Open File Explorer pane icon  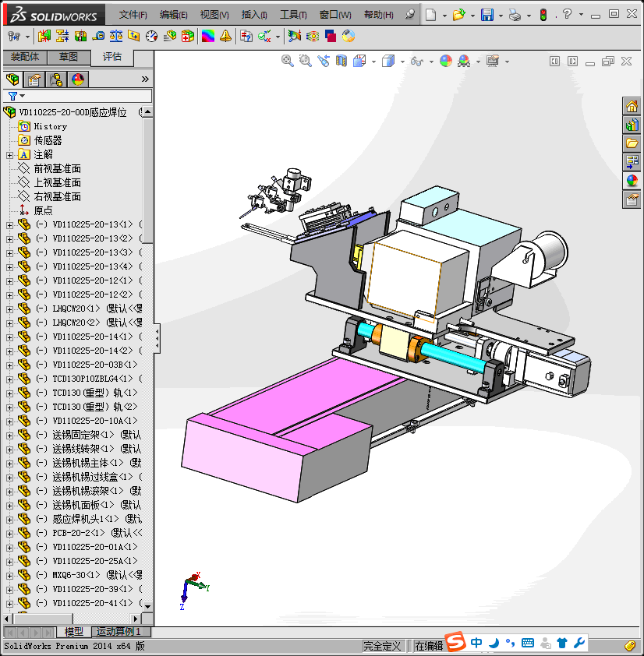(632, 143)
